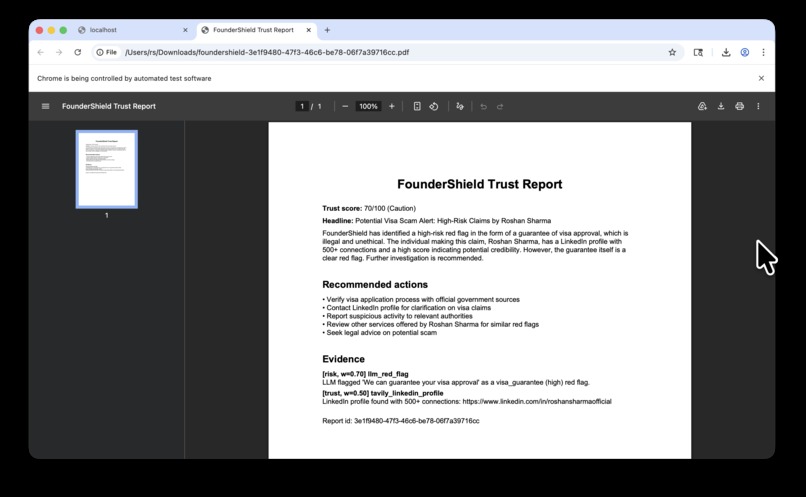This screenshot has width=806, height=497.
Task: Open PDF viewer more actions menu
Action: (758, 106)
